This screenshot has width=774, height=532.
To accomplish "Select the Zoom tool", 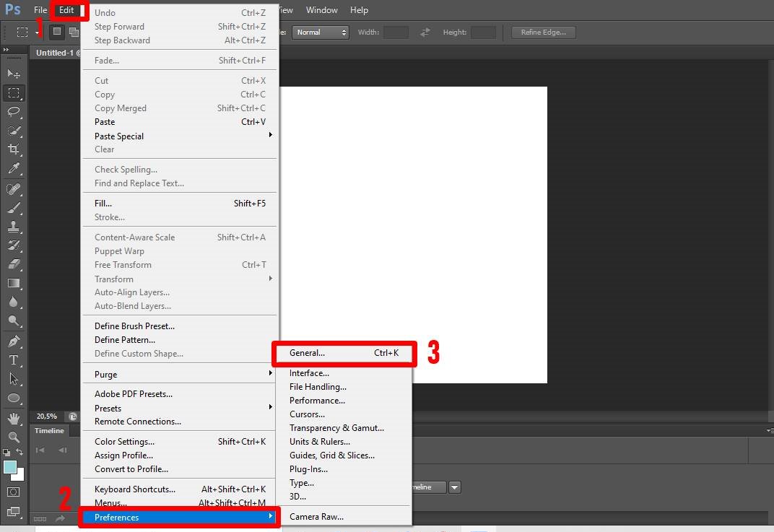I will [x=13, y=437].
